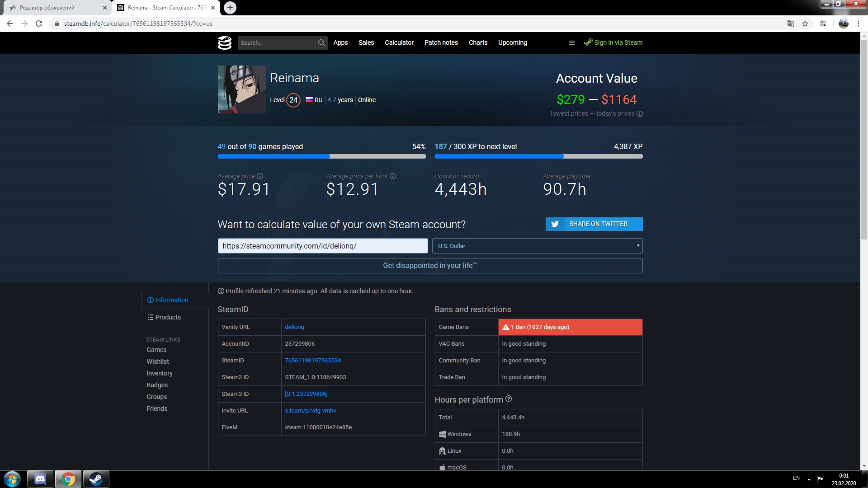Click the SteamDB logo icon
This screenshot has width=868, height=488.
225,42
